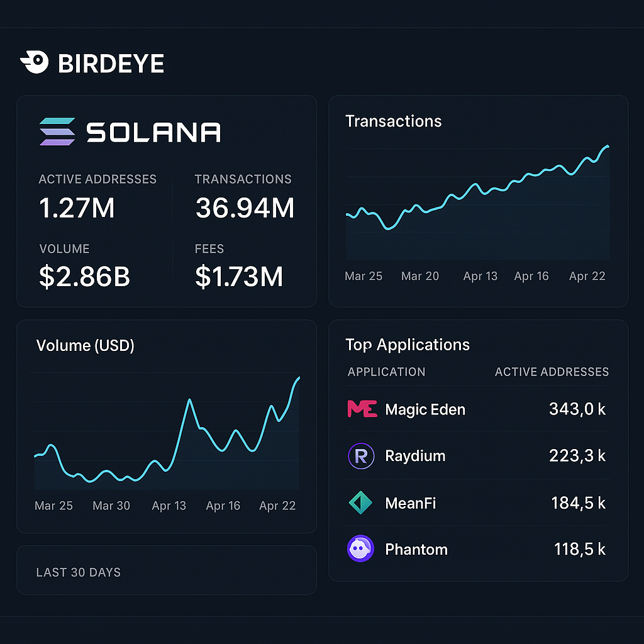Open Phantom from the Top Applications list
Screen dimensions: 644x644
coord(416,548)
